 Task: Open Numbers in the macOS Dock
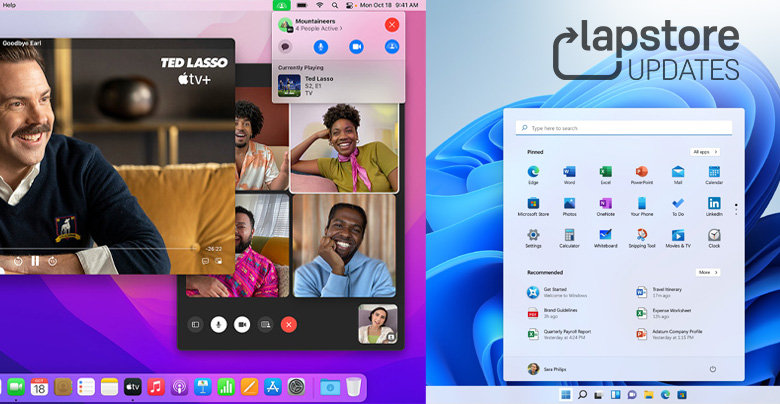tap(226, 386)
